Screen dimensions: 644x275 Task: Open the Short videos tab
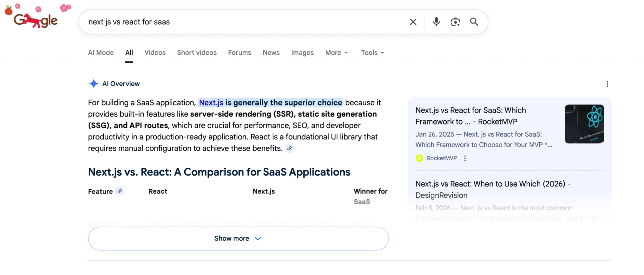[197, 52]
